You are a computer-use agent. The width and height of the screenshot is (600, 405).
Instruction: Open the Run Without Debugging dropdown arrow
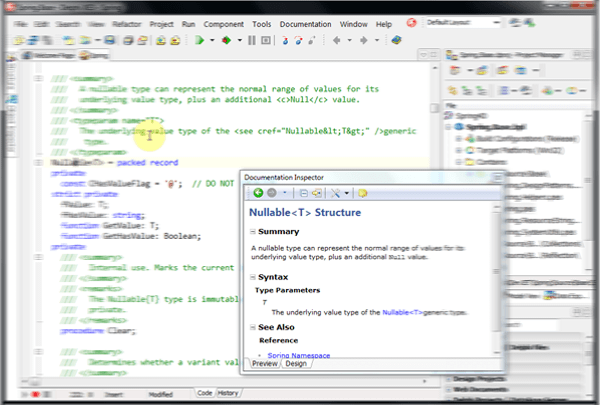(240, 40)
